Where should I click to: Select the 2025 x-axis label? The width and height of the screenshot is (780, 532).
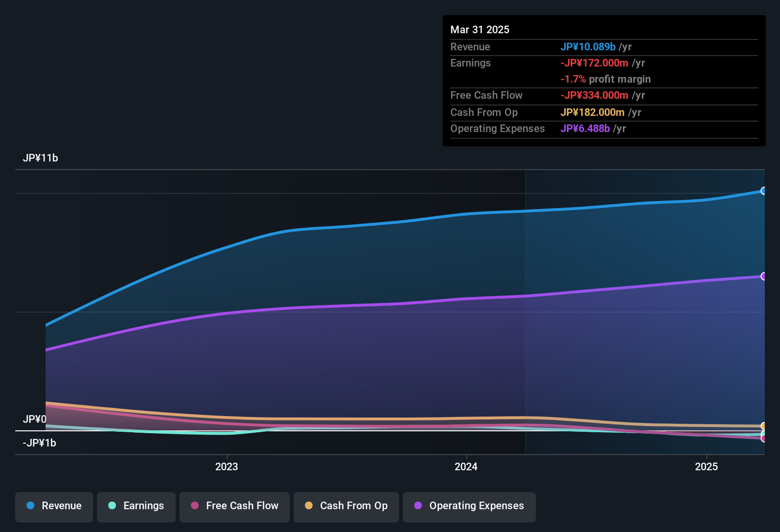[x=706, y=466]
